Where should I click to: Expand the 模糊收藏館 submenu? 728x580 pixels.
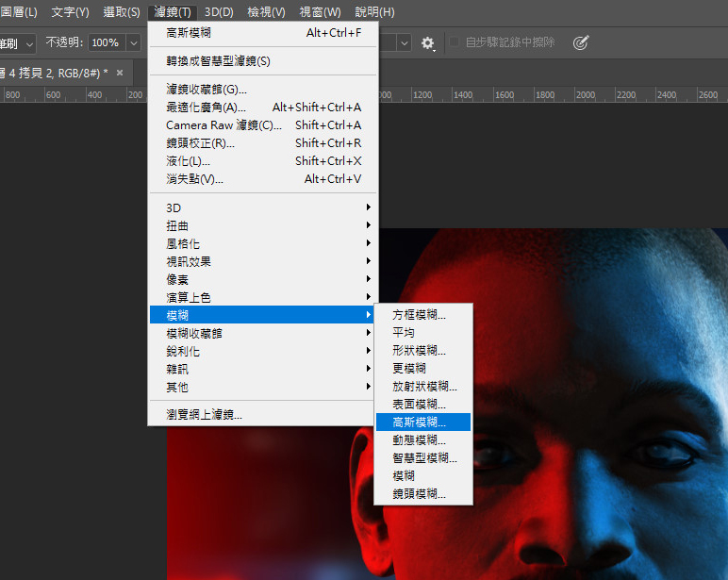pyautogui.click(x=263, y=333)
